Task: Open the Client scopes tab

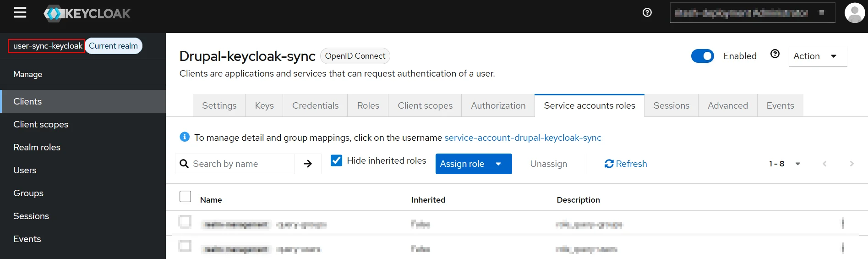Action: click(x=425, y=105)
